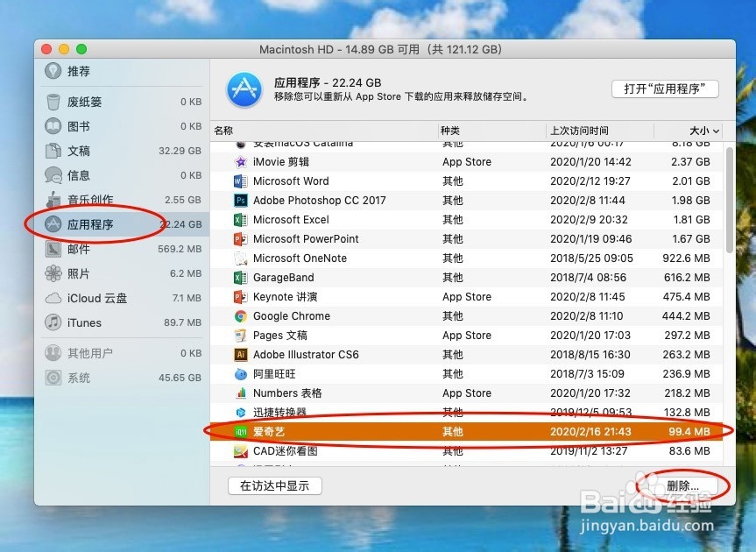Image resolution: width=756 pixels, height=552 pixels.
Task: Click the Adobe Illustrator CS6 icon
Action: (241, 354)
